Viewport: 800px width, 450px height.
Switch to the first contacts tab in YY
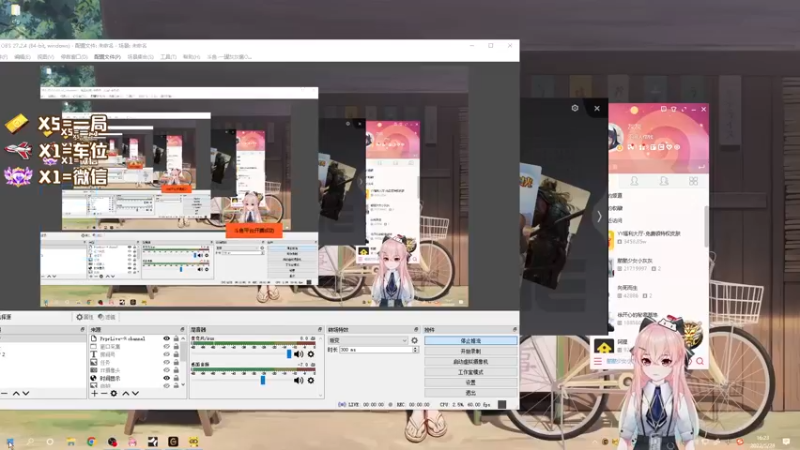(634, 181)
